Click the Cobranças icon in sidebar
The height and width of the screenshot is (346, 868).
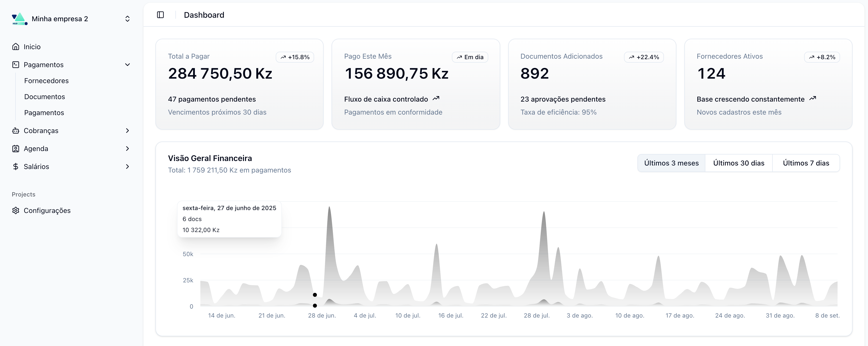click(15, 131)
